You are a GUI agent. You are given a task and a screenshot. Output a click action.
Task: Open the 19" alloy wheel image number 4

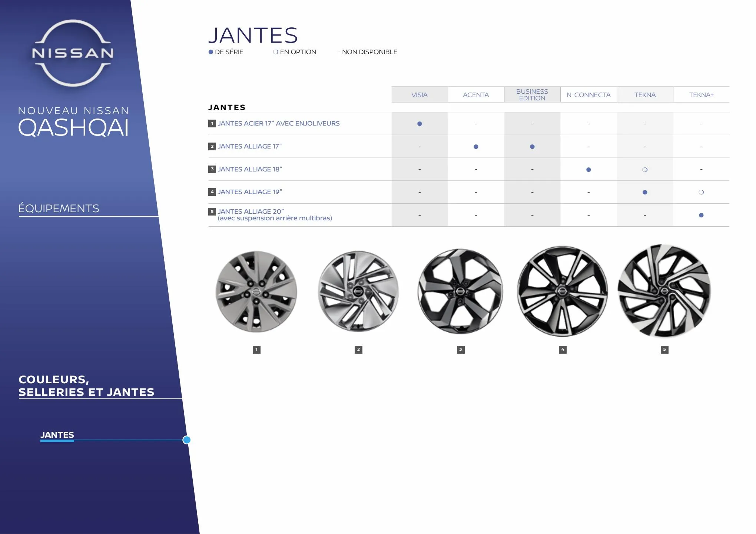coord(563,291)
